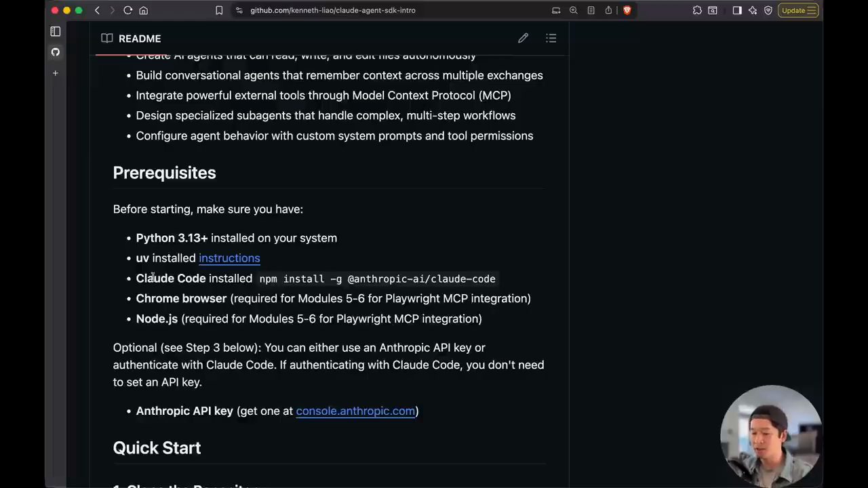Click the Update button
The height and width of the screenshot is (488, 868).
coord(798,10)
